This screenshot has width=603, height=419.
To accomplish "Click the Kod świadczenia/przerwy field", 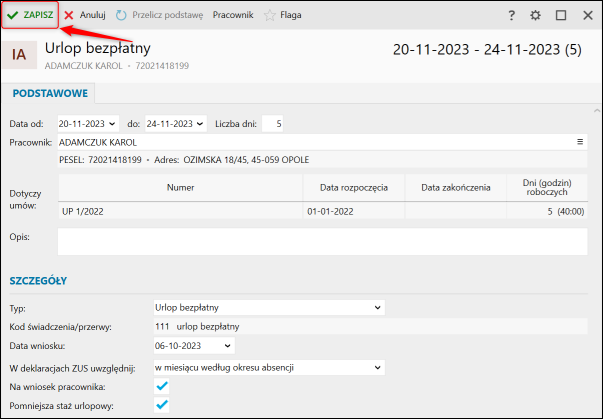I will tap(370, 326).
